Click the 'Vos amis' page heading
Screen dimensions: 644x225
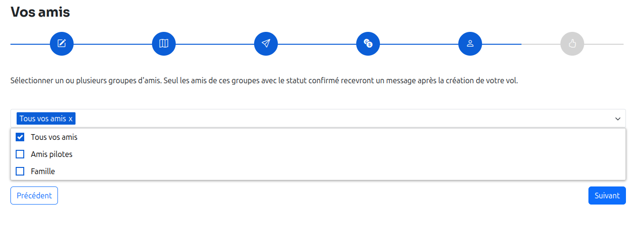[x=40, y=12]
